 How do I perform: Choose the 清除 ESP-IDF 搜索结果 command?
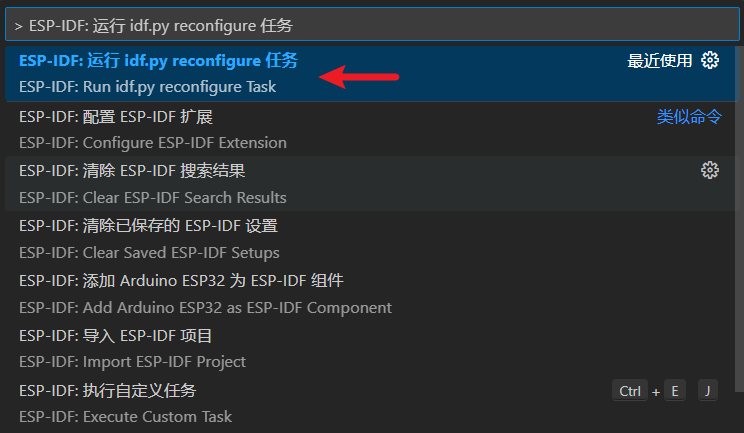coord(132,171)
